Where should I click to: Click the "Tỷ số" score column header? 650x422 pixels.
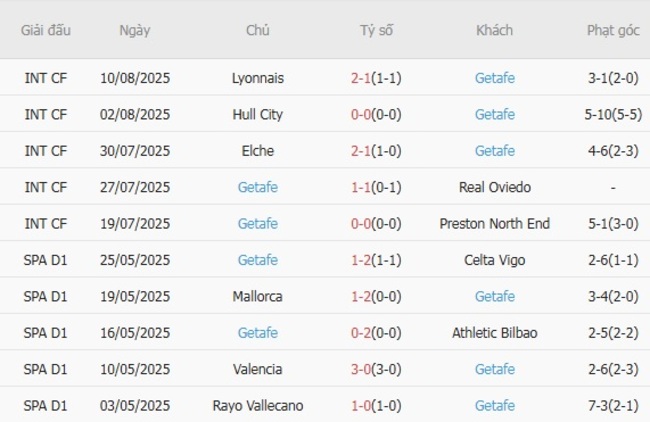point(376,30)
